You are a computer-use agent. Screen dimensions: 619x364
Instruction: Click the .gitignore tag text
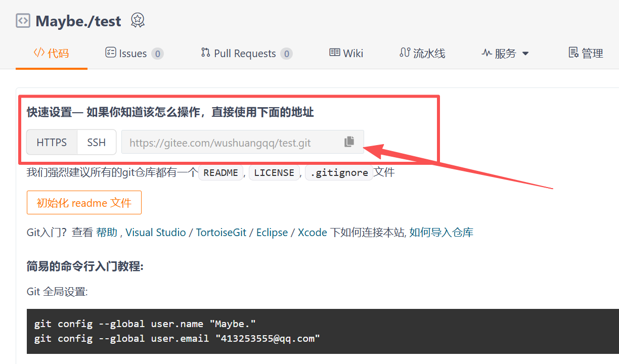339,172
